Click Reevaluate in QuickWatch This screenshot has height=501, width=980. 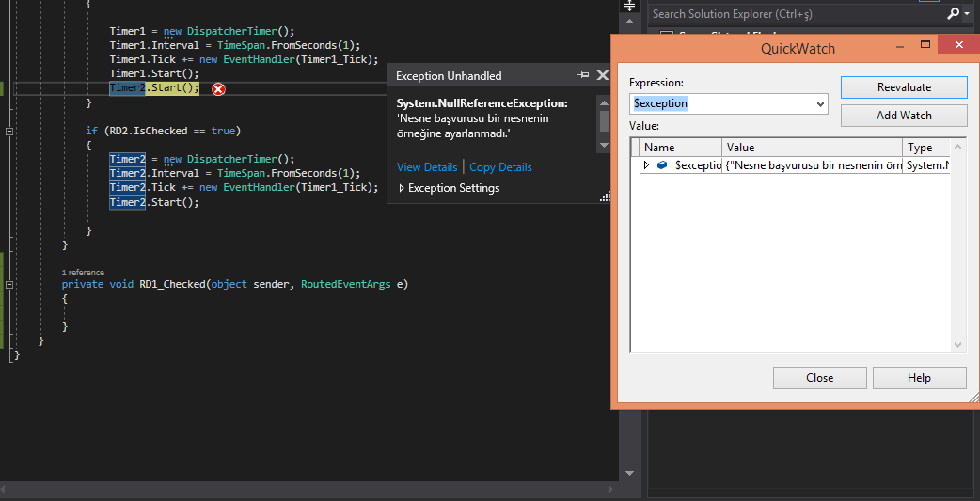[x=904, y=87]
